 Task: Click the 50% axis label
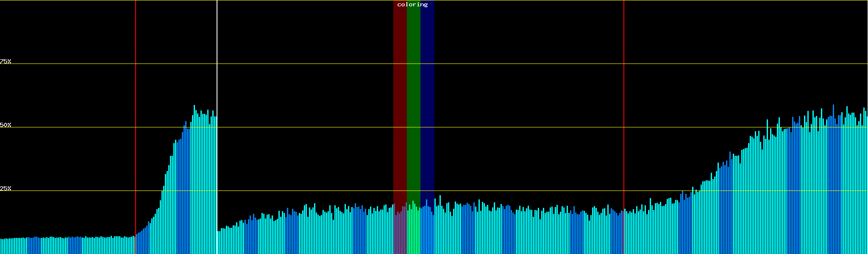coord(6,125)
